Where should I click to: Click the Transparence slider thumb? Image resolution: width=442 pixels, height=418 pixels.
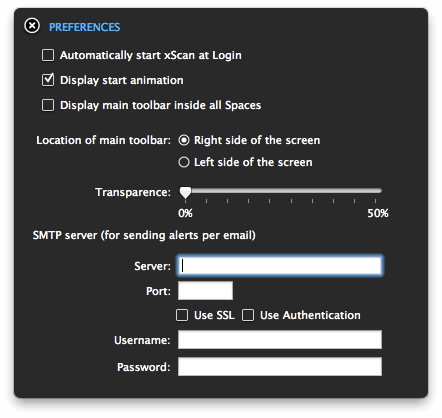click(x=185, y=193)
